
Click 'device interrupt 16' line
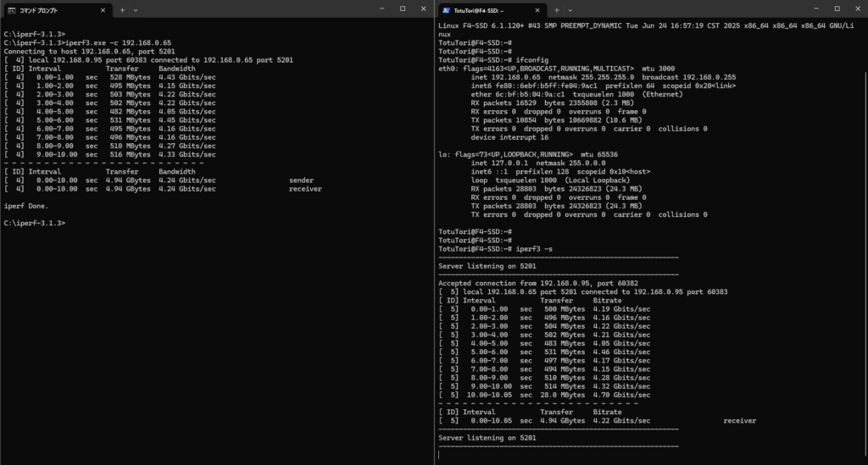[x=509, y=137]
